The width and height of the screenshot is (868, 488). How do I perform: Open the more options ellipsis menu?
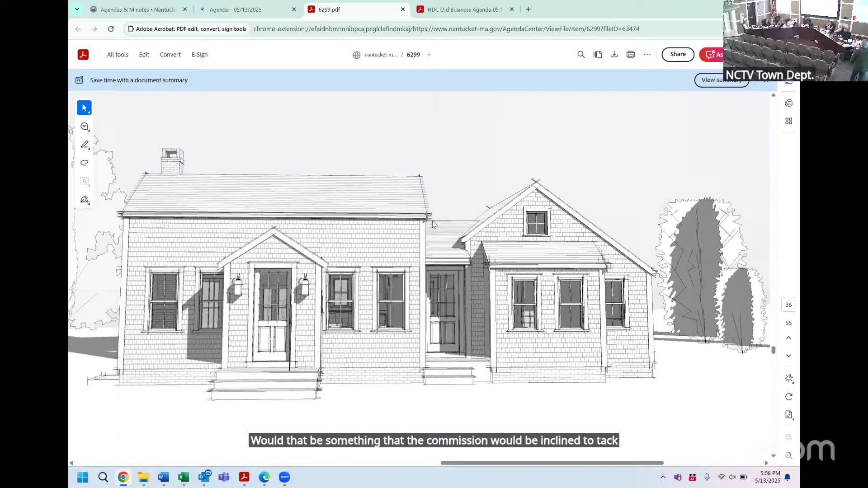647,55
